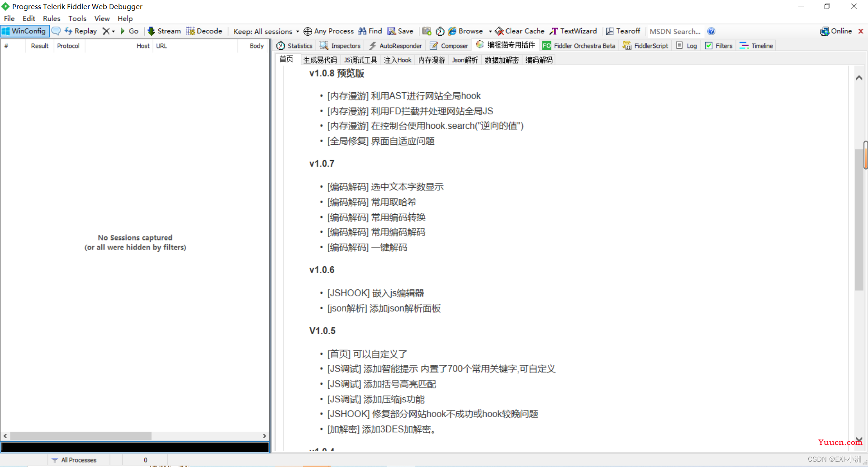Select the 内存漫游 sub-tab
The image size is (868, 467).
click(432, 60)
